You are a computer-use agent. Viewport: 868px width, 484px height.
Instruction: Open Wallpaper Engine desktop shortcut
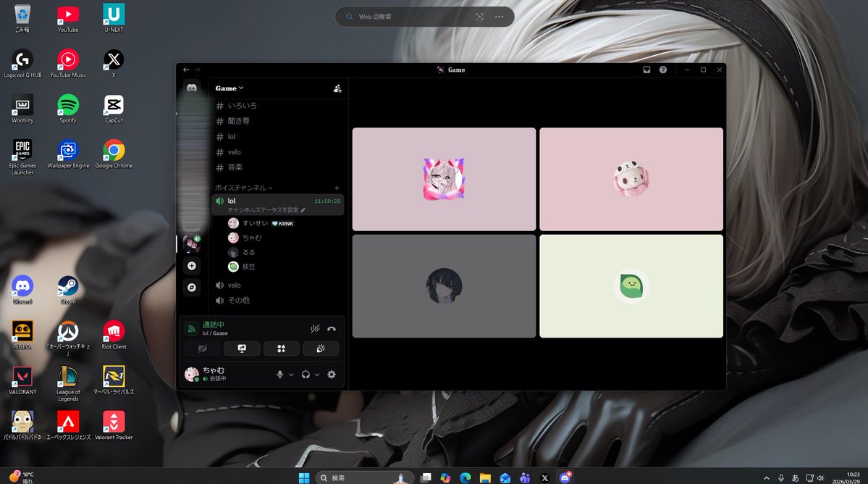click(68, 154)
